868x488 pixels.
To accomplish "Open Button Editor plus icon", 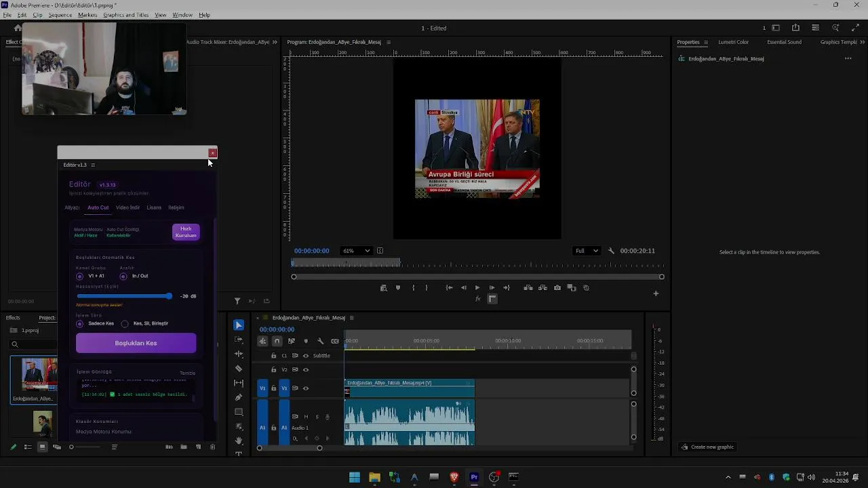I will pyautogui.click(x=656, y=293).
